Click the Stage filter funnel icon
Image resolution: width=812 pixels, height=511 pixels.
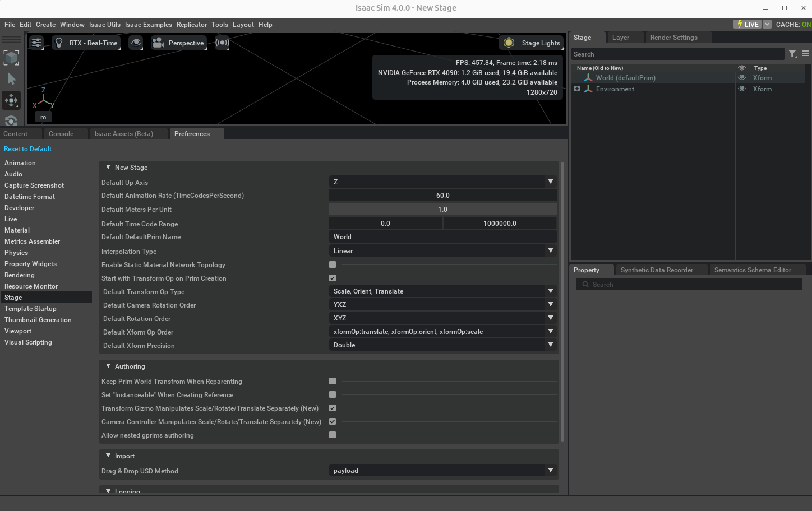coord(792,54)
